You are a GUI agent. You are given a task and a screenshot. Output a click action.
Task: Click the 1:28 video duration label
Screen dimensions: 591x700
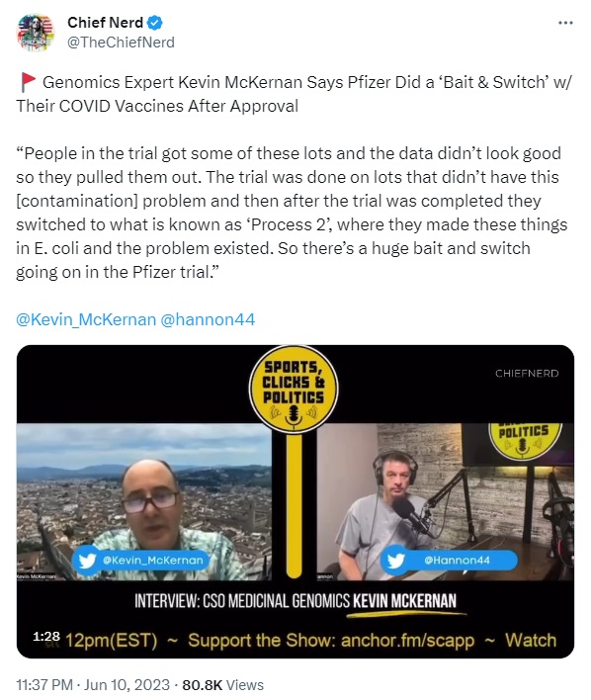[x=46, y=636]
